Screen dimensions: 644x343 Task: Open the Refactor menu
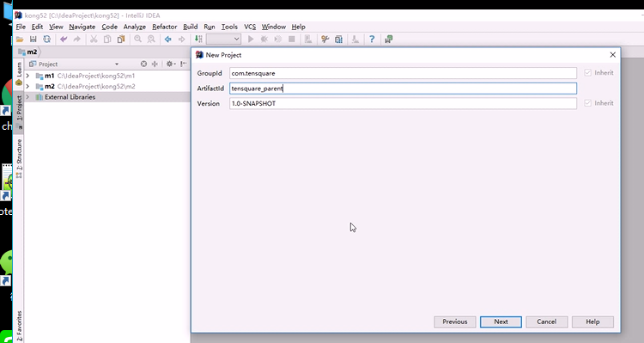point(164,27)
